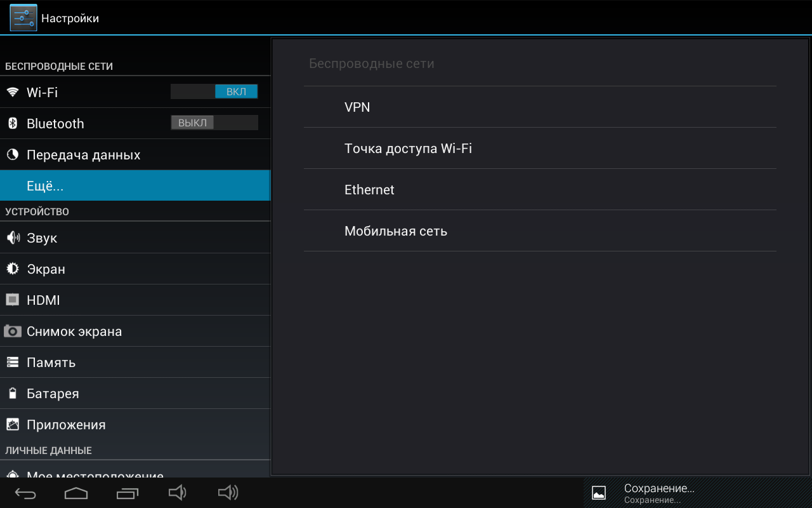812x508 pixels.
Task: Tap the Bluetooth icon in sidebar
Action: tap(13, 123)
